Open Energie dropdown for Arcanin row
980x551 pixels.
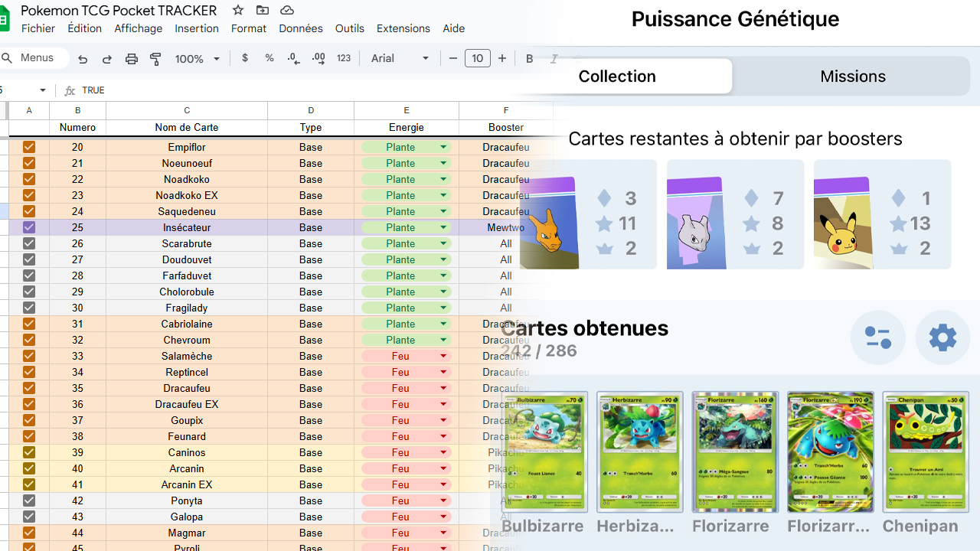coord(443,468)
